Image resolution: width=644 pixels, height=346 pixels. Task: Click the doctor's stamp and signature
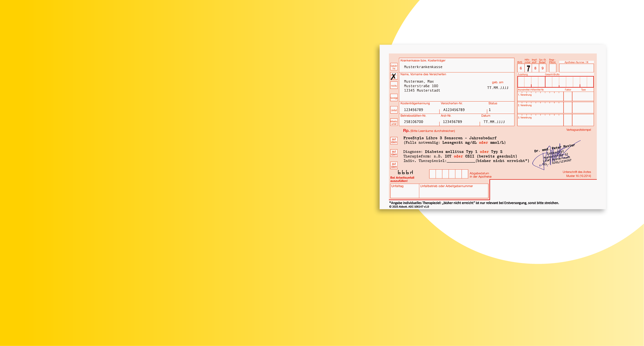point(556,155)
